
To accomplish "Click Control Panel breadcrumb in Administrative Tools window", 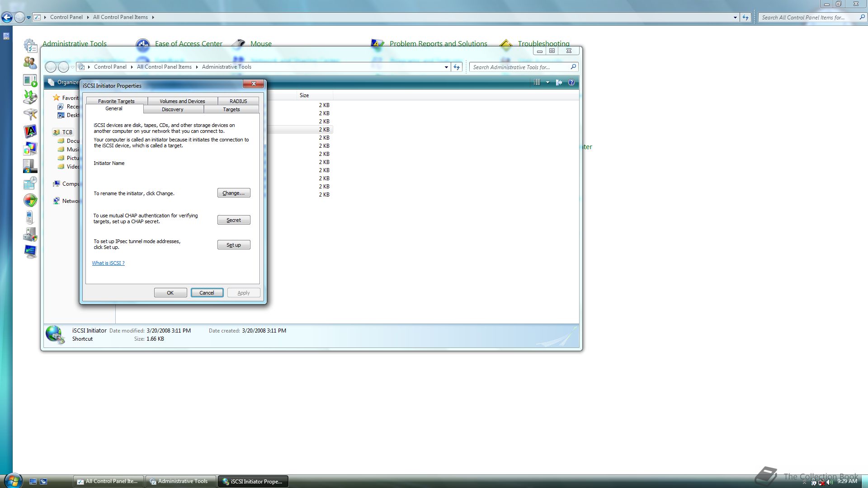I will [110, 67].
